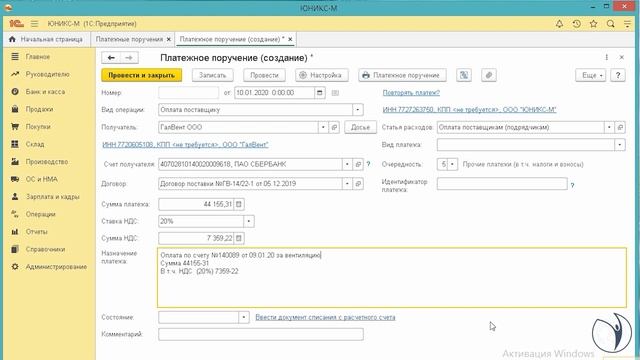Expand Вид операции dropdown
The image size is (640, 360).
tap(358, 110)
